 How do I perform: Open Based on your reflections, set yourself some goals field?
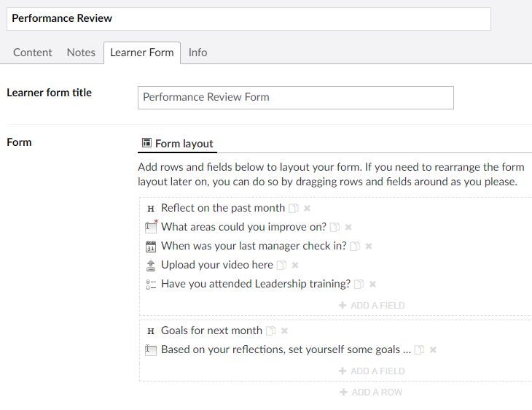pos(286,349)
